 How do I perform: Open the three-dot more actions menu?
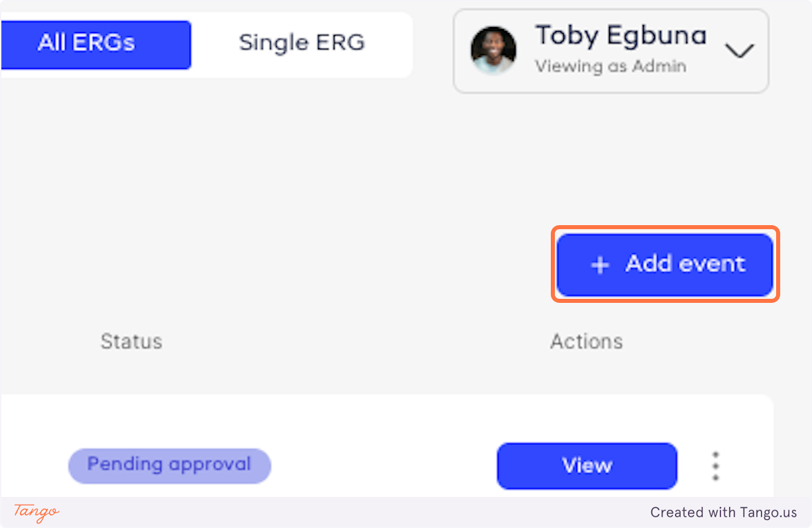[x=715, y=466]
